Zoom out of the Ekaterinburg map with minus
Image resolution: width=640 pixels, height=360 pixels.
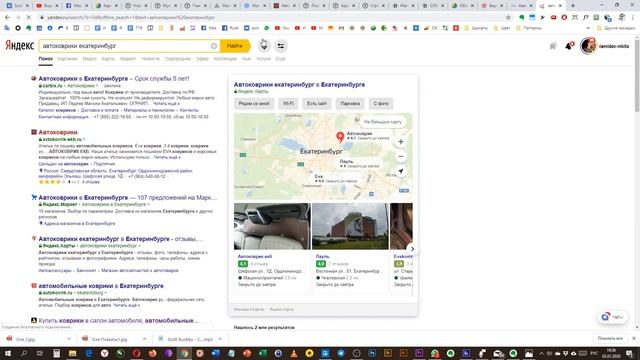pos(401,156)
